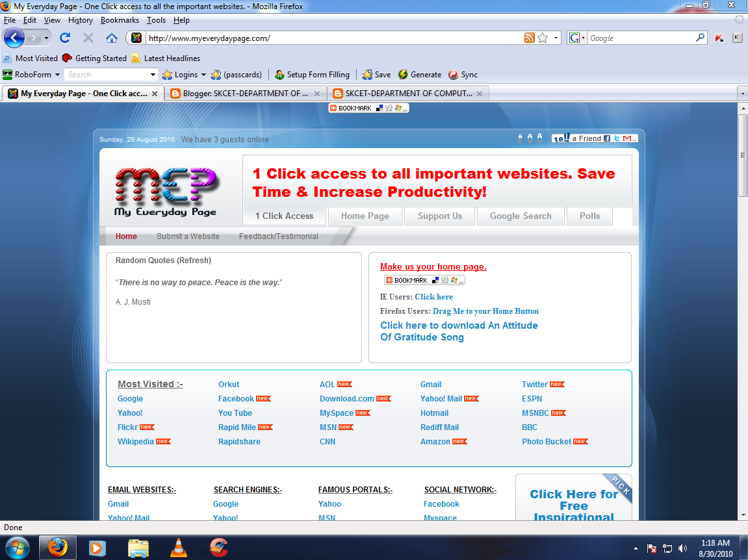Select the Polls site tab

click(x=589, y=216)
